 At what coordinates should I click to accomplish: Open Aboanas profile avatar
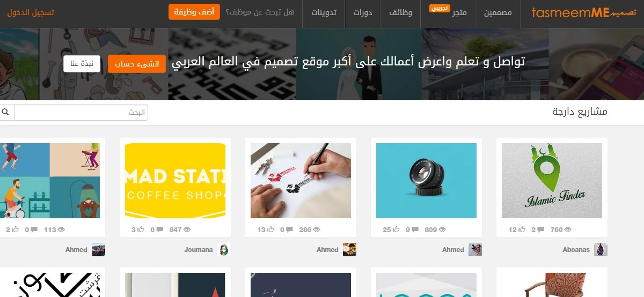[601, 250]
